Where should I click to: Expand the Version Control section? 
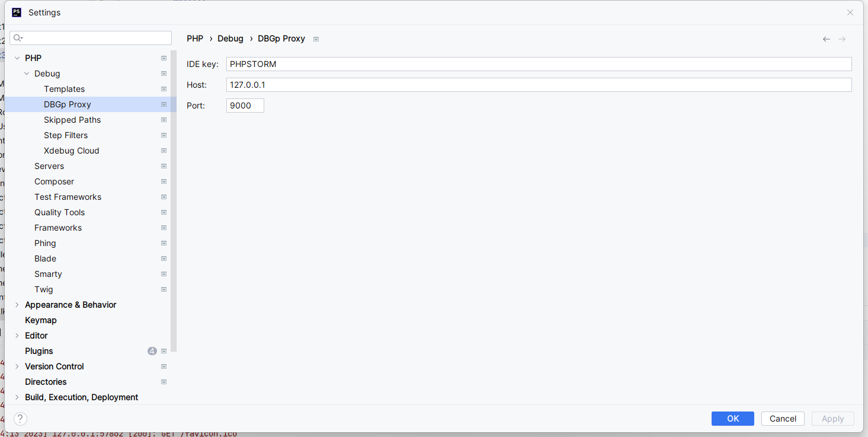tap(17, 366)
